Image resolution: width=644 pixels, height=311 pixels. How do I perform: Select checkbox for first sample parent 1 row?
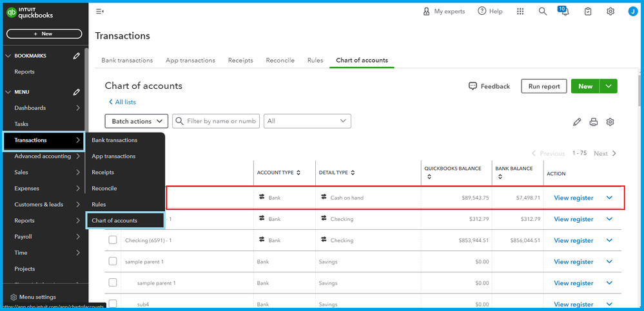tap(113, 261)
